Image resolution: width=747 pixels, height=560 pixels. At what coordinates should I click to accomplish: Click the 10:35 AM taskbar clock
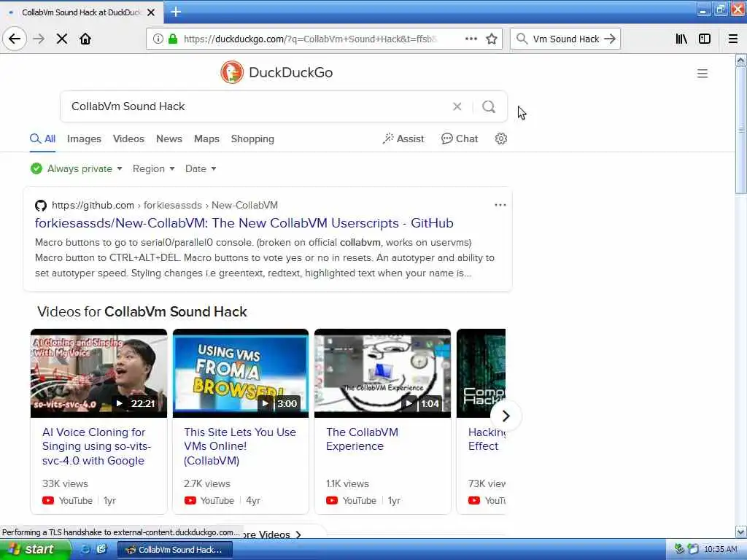[x=721, y=549]
